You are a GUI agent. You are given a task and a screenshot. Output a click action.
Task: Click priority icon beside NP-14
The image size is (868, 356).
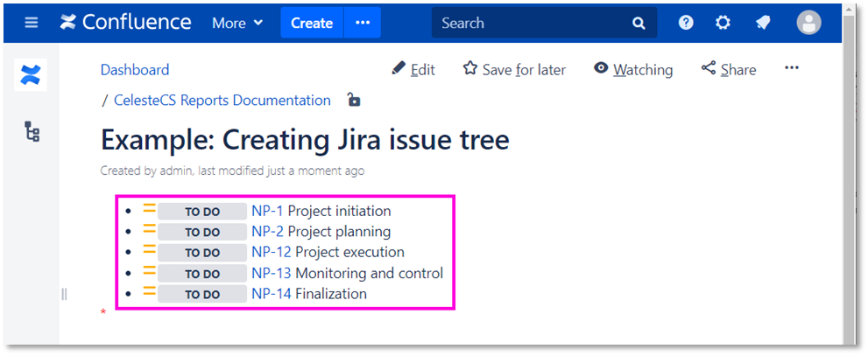[x=150, y=291]
